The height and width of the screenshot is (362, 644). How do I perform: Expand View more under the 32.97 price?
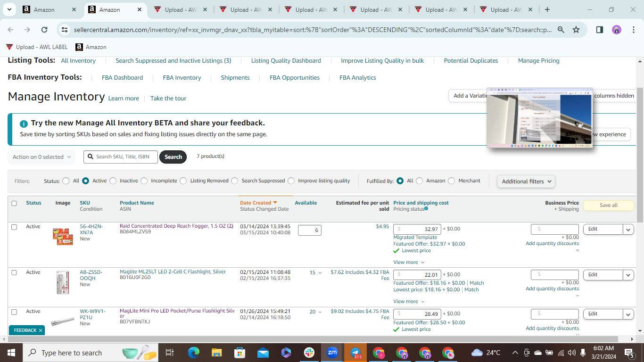(x=409, y=263)
